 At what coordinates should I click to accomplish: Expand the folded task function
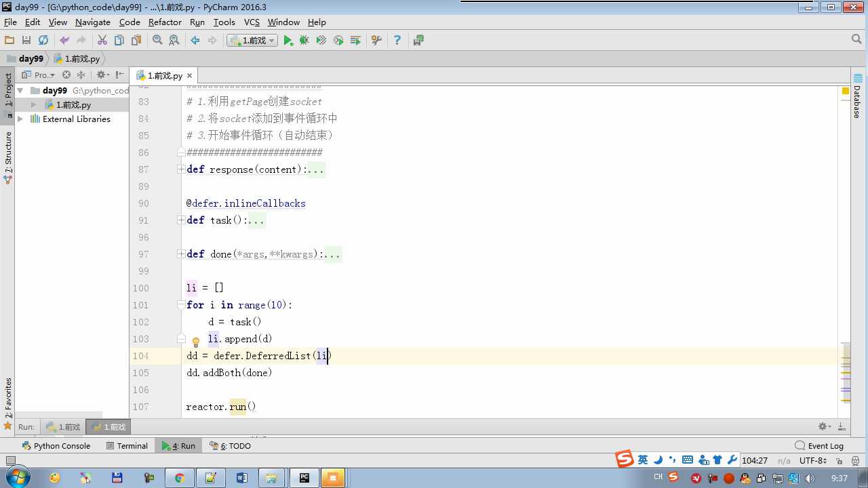181,220
